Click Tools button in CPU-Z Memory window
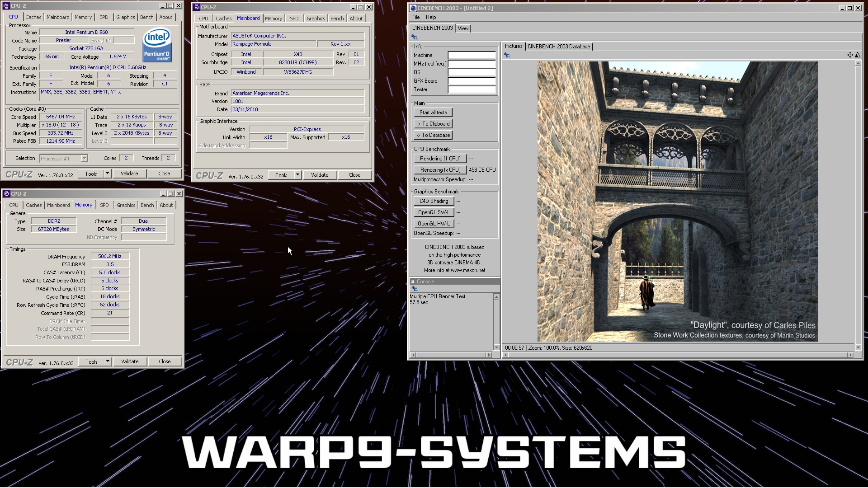This screenshot has width=868, height=488. pyautogui.click(x=91, y=361)
